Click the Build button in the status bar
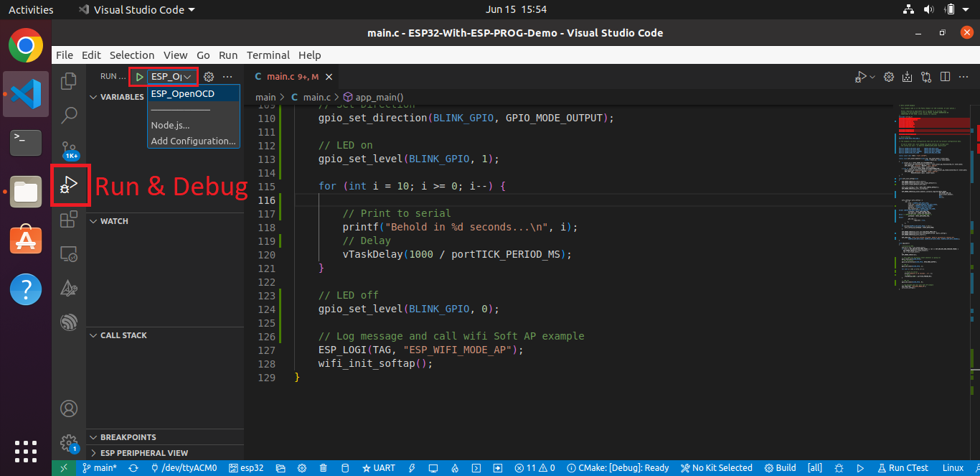 tap(780, 468)
